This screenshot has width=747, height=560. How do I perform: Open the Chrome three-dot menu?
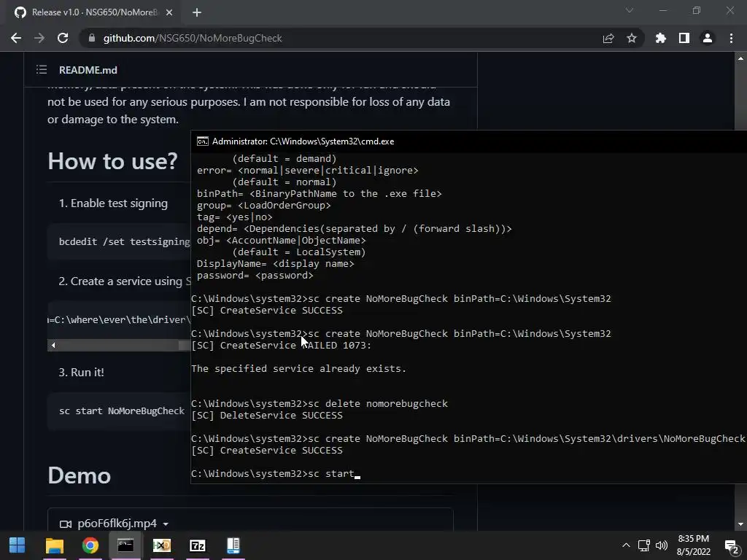point(731,38)
